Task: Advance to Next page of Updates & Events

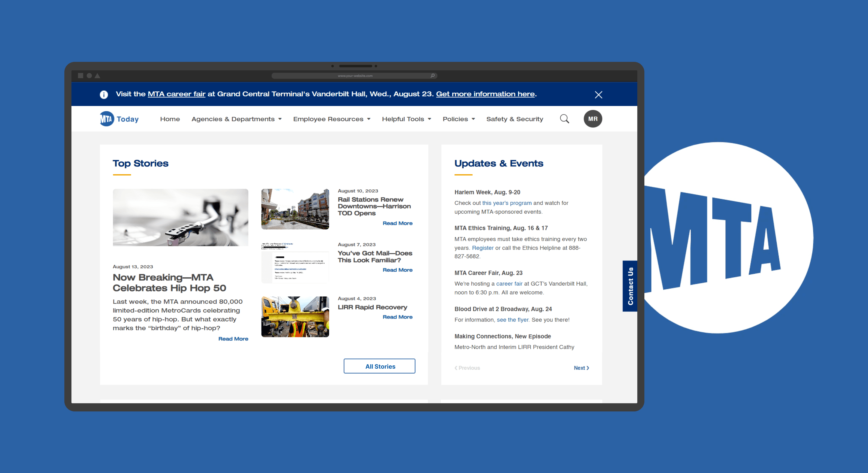Action: point(581,368)
